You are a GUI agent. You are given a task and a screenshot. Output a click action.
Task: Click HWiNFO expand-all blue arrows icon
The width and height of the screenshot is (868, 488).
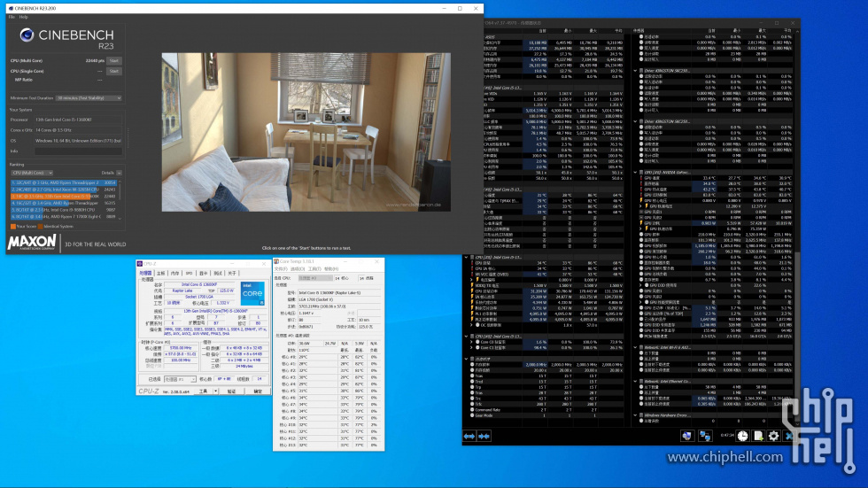(x=469, y=436)
